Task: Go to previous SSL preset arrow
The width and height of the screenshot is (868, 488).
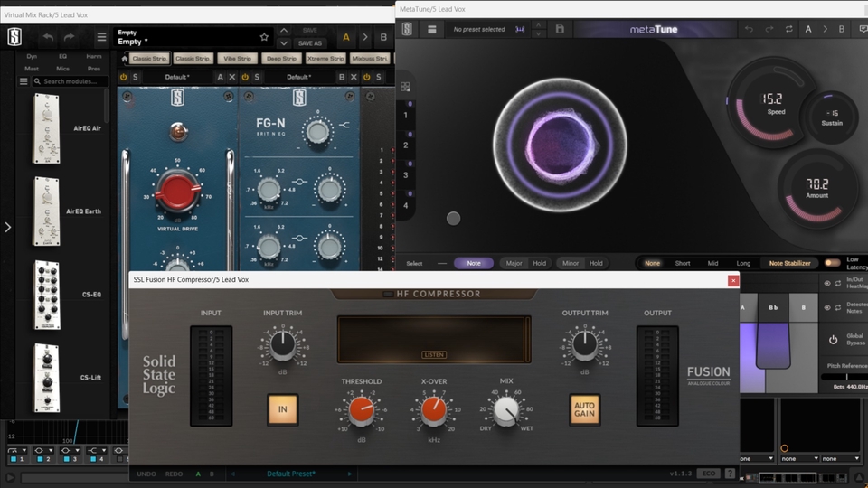Action: (x=233, y=474)
